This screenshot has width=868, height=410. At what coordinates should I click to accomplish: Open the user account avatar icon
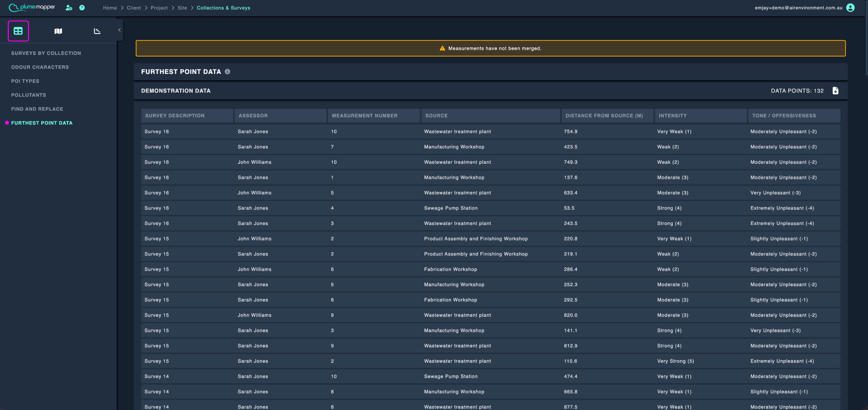click(850, 8)
